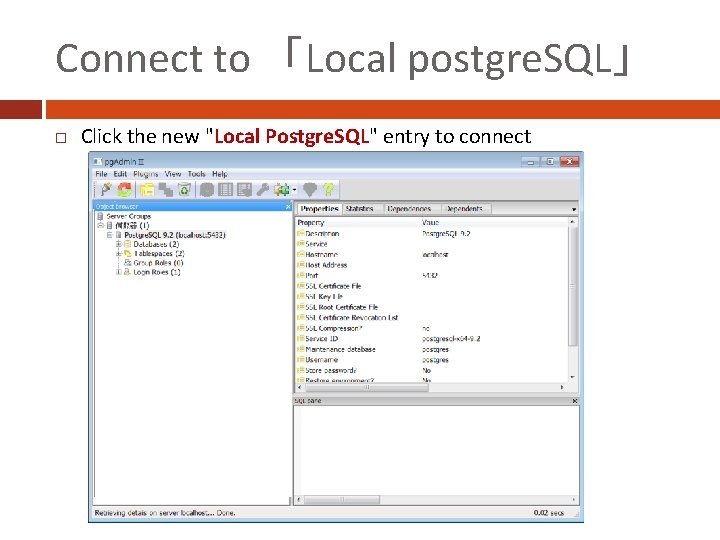Viewport: 720px width, 540px height.
Task: Open the SQL query tool icon
Action: [x=207, y=190]
